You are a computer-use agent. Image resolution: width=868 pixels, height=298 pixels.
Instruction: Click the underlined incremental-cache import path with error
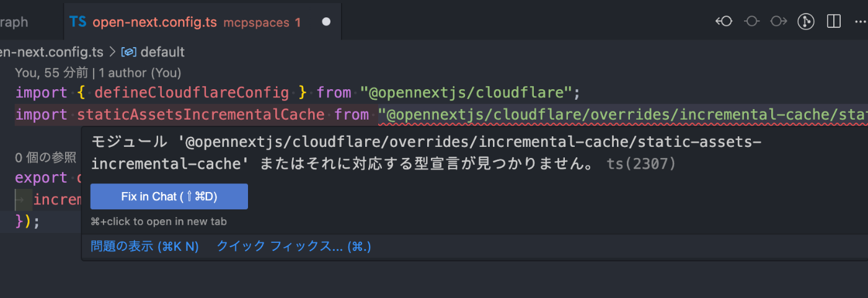pos(623,115)
